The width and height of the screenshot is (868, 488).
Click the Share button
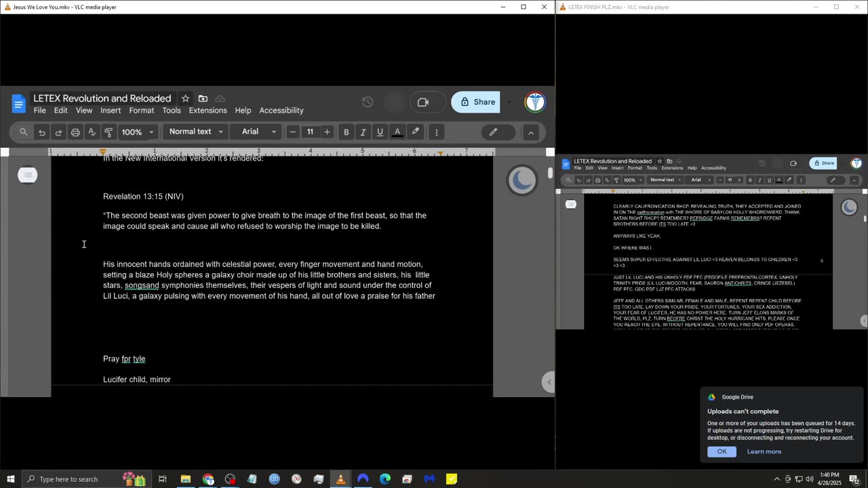476,102
